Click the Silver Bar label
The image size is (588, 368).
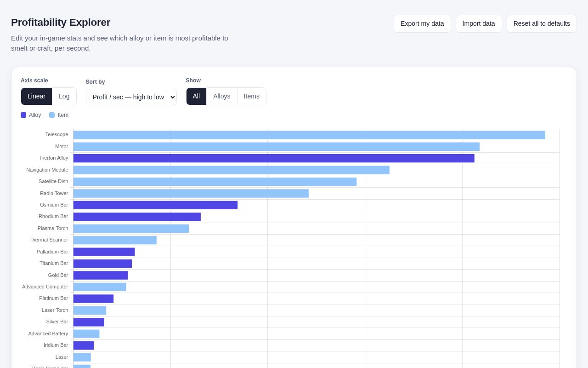pos(57,322)
